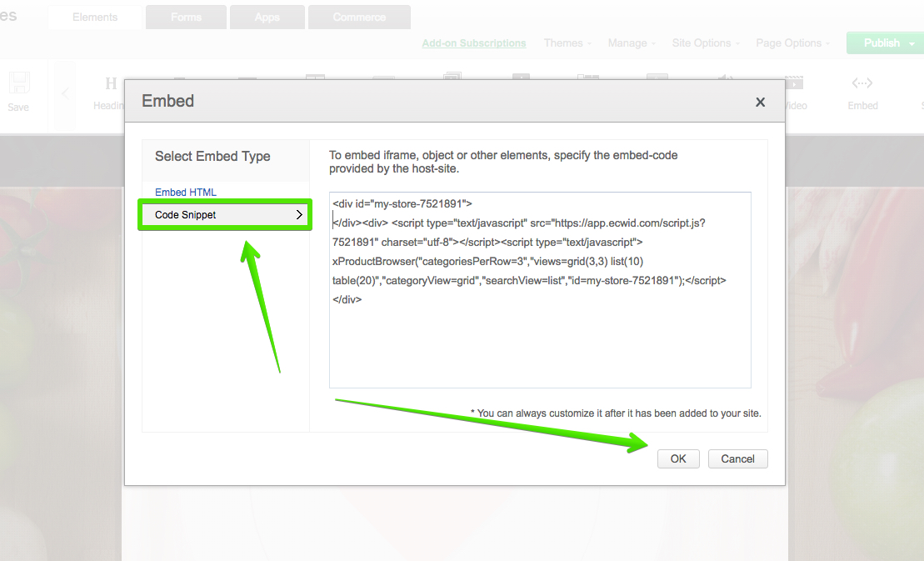Screen dimensions: 924x561
Task: Click the Save floppy disk icon
Action: point(19,83)
